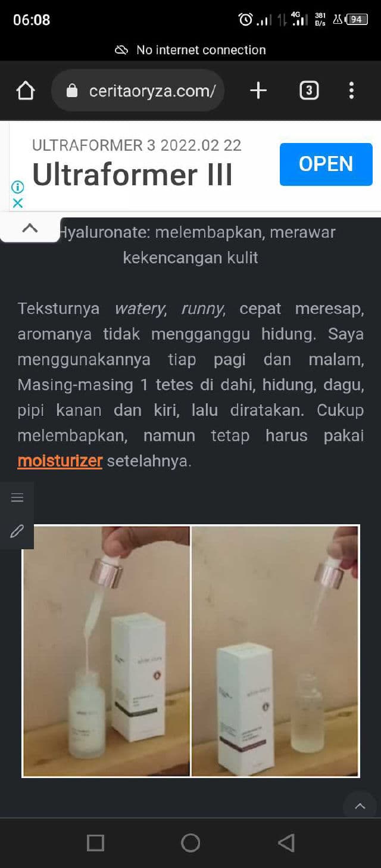Select the ceritaoryza.com address bar
381x868 pixels.
coord(138,91)
